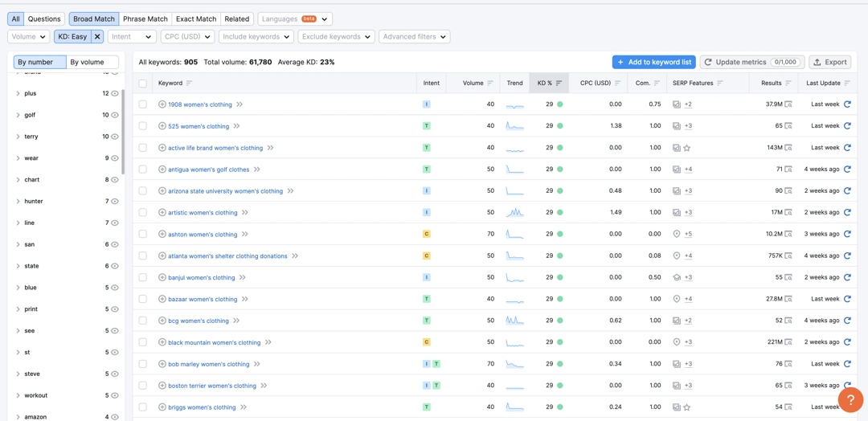Screen dimensions: 868x421
Task: Switch to the Questions tab
Action: [x=44, y=18]
